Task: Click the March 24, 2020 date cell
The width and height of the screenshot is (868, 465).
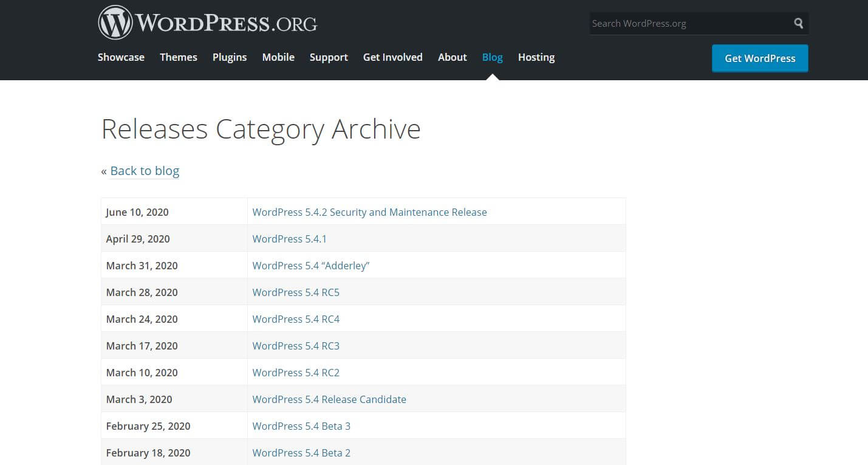Action: (x=174, y=319)
